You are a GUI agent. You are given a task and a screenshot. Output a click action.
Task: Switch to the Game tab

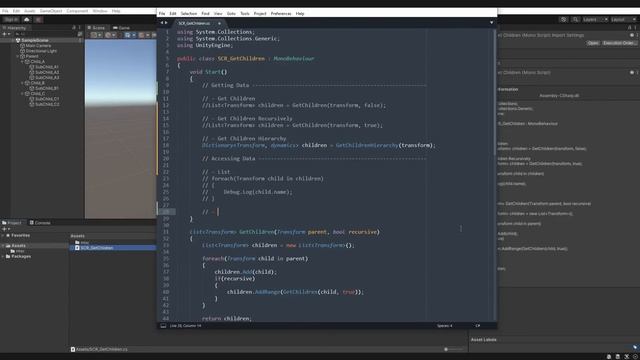point(122,28)
